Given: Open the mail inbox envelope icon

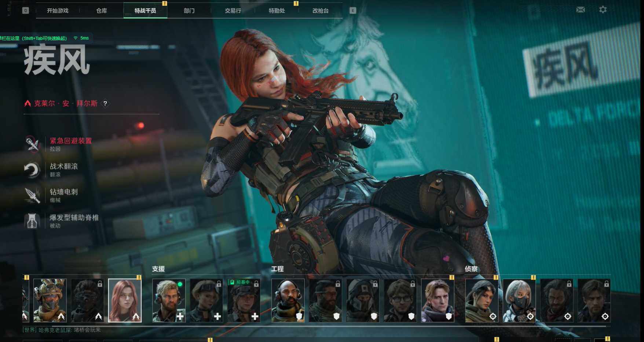Looking at the screenshot, I should 581,10.
